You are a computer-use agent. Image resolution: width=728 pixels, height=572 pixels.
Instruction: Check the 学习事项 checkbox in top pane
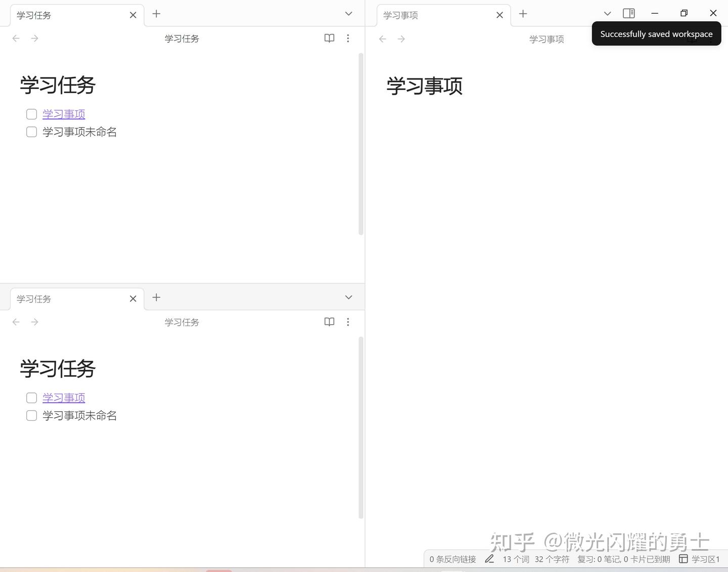31,114
